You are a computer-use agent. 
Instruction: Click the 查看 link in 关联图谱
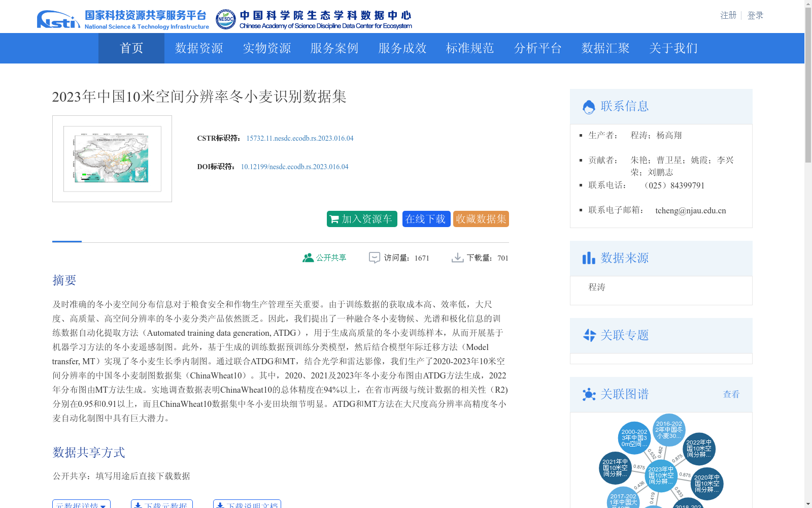731,394
